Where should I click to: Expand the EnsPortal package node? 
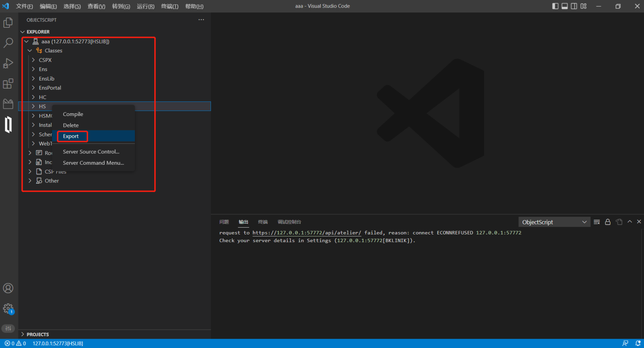coord(50,88)
